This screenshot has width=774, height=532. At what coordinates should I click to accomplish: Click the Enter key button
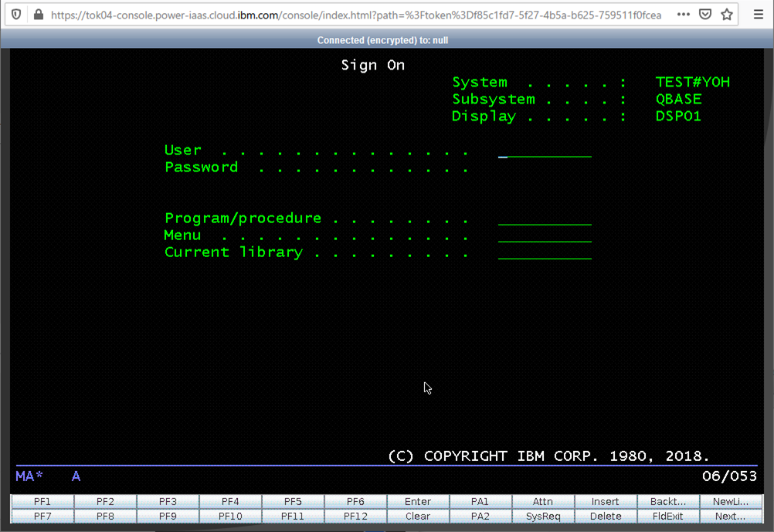418,501
